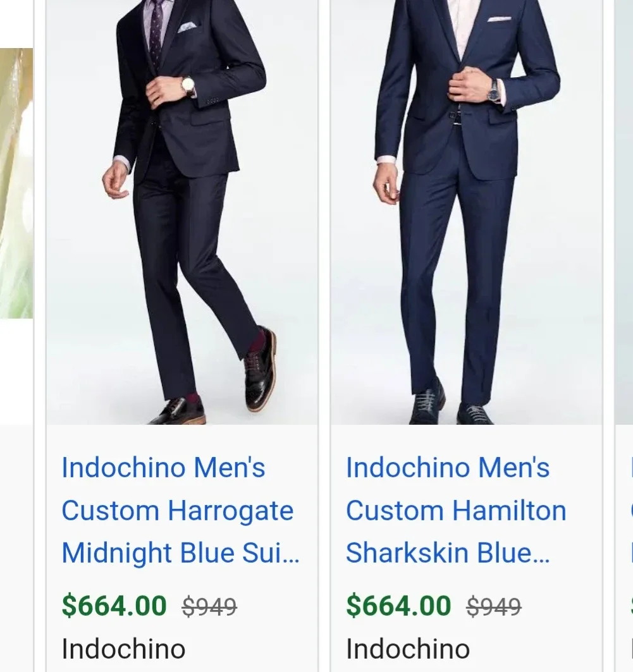
Task: Open the Hamilton Sharkskin Blue product link
Action: click(454, 510)
